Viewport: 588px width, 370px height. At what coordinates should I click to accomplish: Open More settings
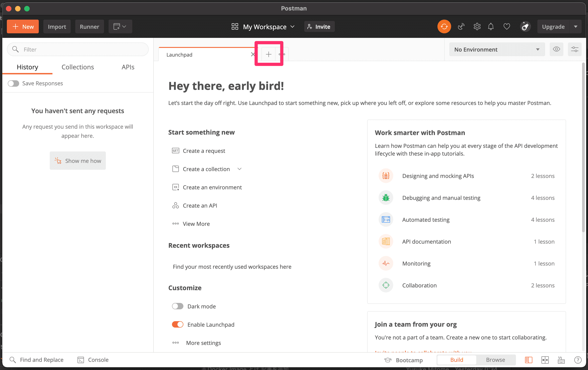pyautogui.click(x=197, y=343)
